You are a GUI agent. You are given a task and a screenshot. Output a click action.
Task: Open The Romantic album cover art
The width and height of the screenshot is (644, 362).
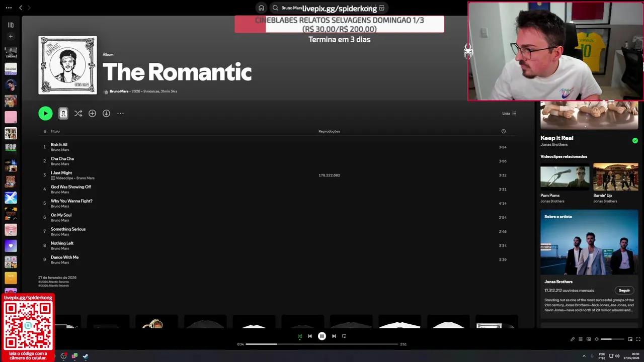(67, 65)
